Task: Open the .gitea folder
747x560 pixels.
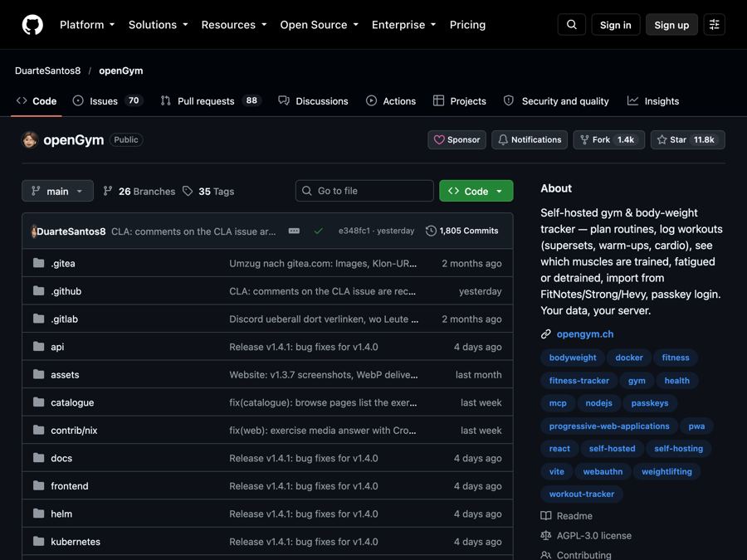Action: click(x=63, y=263)
